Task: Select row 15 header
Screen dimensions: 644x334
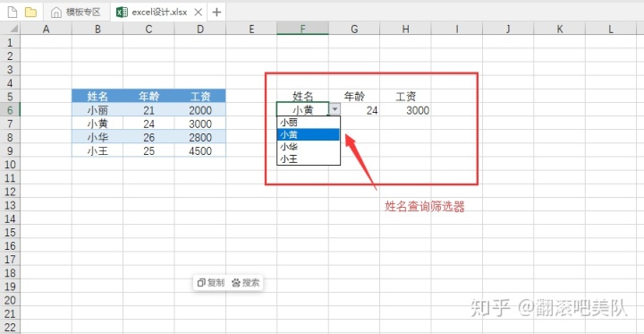Action: point(10,233)
